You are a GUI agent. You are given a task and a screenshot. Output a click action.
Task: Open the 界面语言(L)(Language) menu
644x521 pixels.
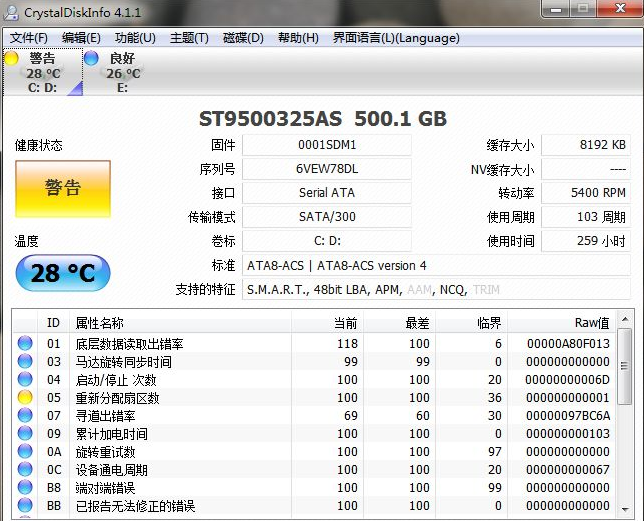pos(396,38)
